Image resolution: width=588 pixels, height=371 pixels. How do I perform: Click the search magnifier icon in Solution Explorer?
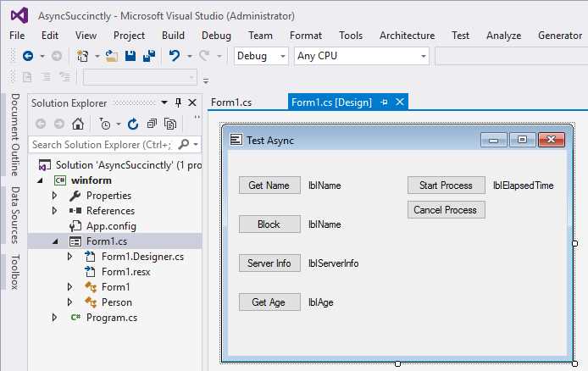tap(184, 144)
